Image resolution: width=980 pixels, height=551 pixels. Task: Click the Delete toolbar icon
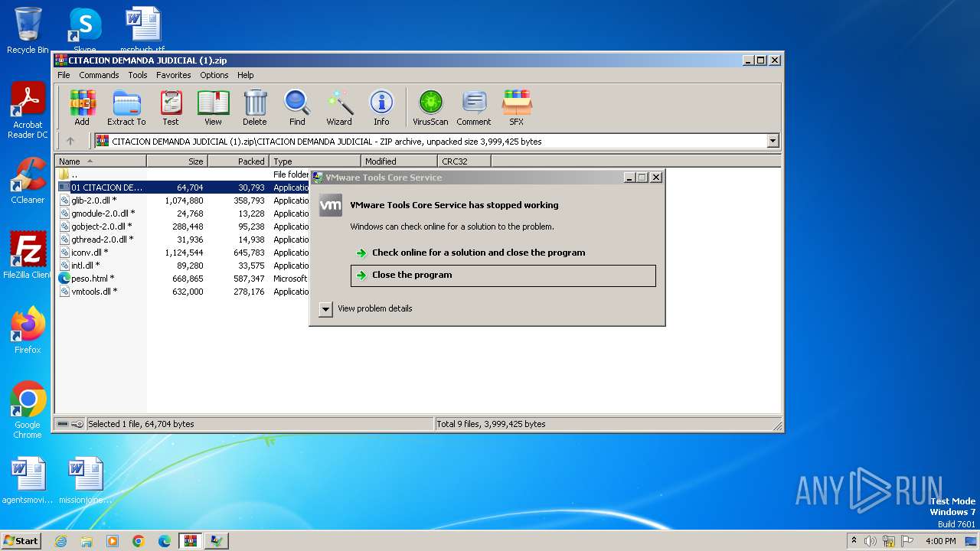coord(255,107)
